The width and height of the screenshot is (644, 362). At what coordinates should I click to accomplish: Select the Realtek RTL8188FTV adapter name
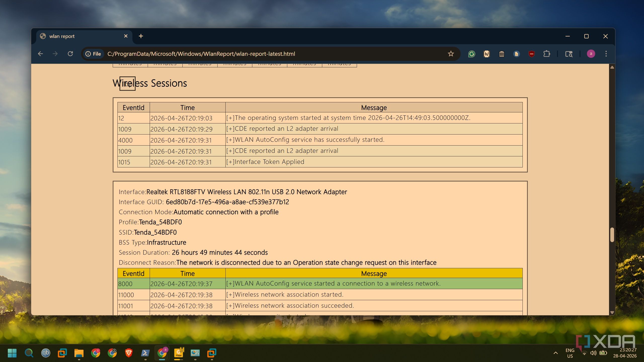(x=247, y=192)
